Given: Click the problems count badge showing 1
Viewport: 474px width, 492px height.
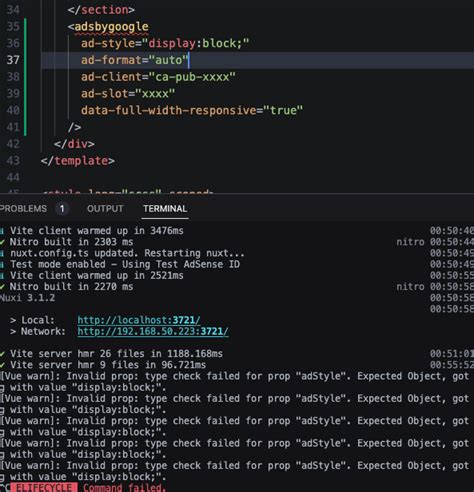Looking at the screenshot, I should coord(62,209).
